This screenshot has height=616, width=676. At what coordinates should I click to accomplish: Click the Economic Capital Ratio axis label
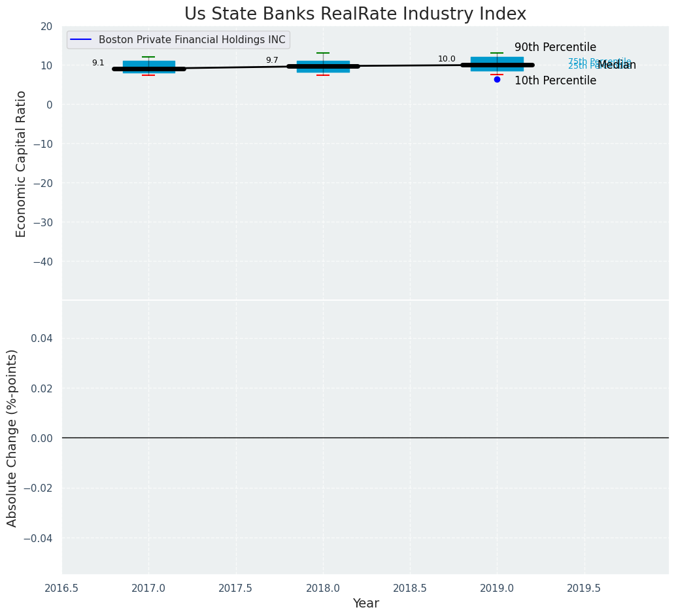coord(22,163)
